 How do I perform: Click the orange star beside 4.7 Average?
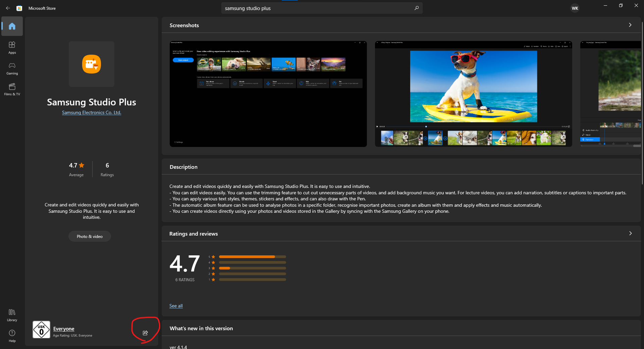[82, 165]
